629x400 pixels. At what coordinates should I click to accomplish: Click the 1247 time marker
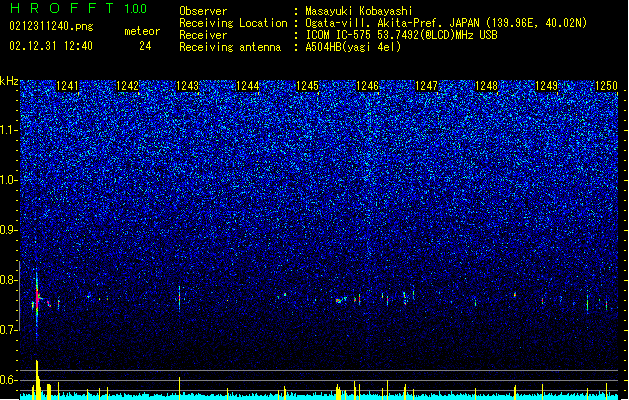(x=426, y=86)
